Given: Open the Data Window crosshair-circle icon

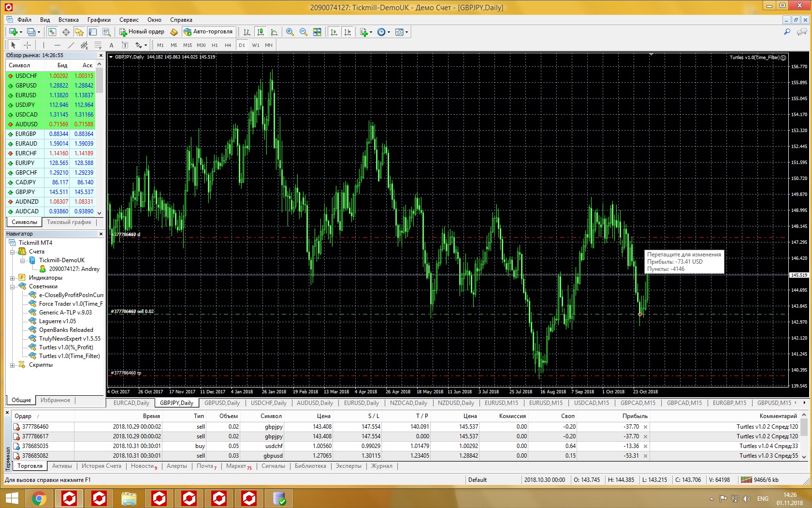Looking at the screenshot, I should pos(66,32).
